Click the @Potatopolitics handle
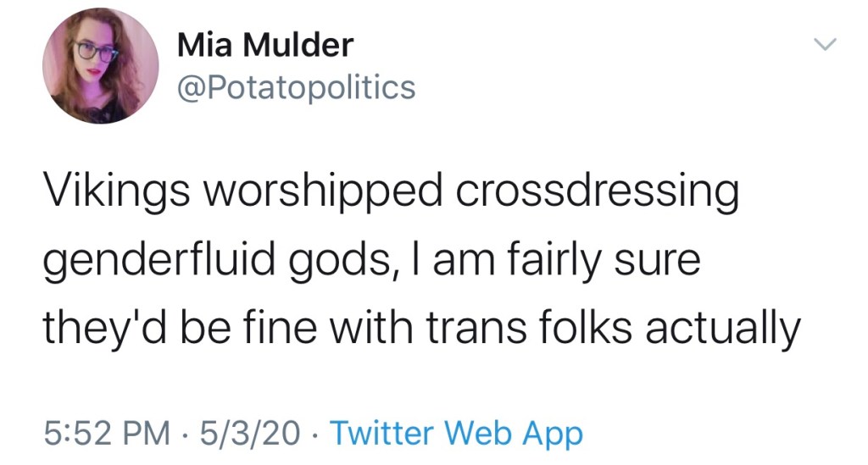This screenshot has height=465, width=868. coord(296,86)
